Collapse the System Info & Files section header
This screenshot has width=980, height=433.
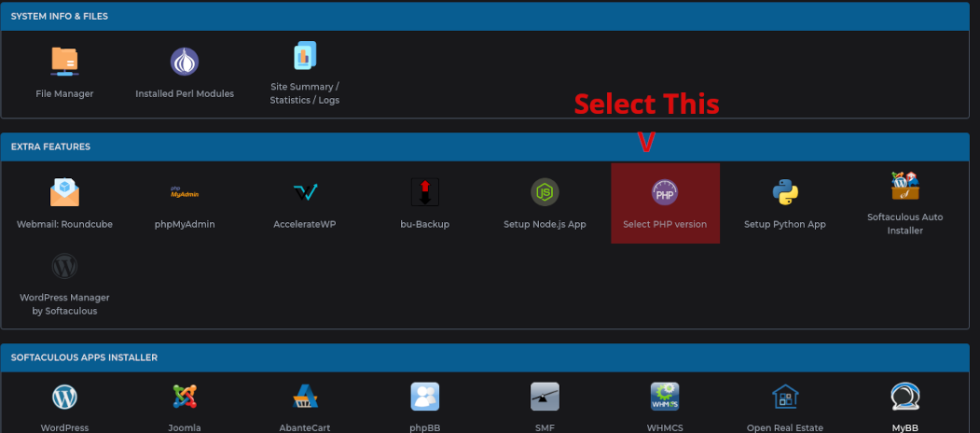[x=485, y=16]
